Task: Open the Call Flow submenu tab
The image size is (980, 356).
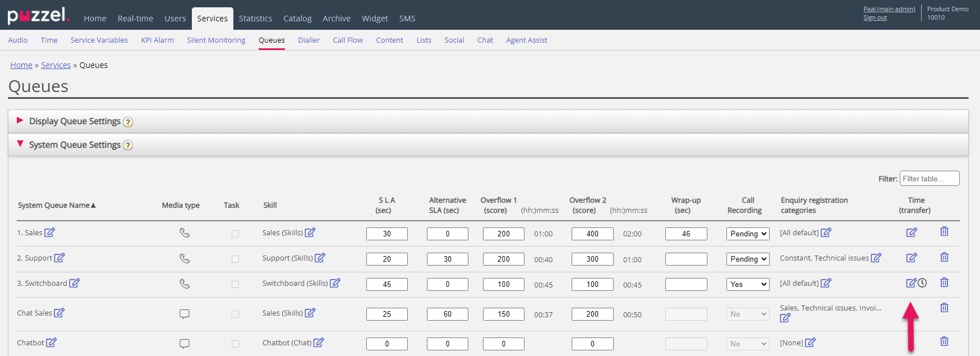Action: click(348, 40)
